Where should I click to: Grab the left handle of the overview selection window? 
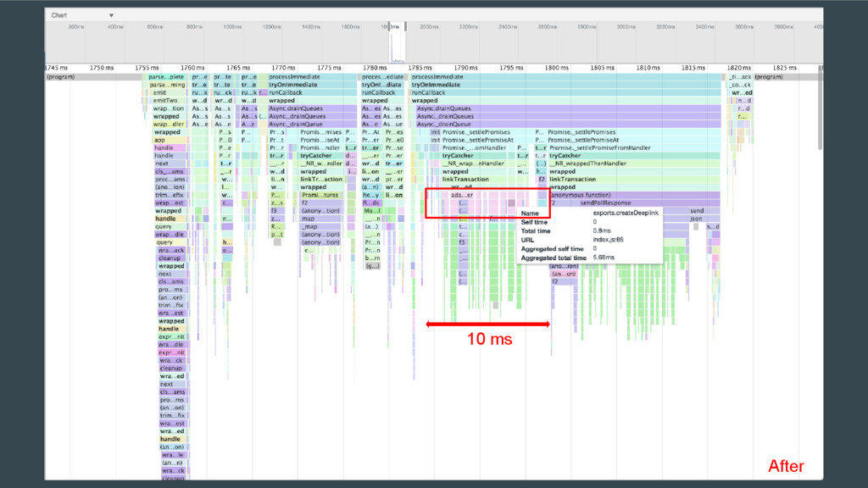pos(390,27)
